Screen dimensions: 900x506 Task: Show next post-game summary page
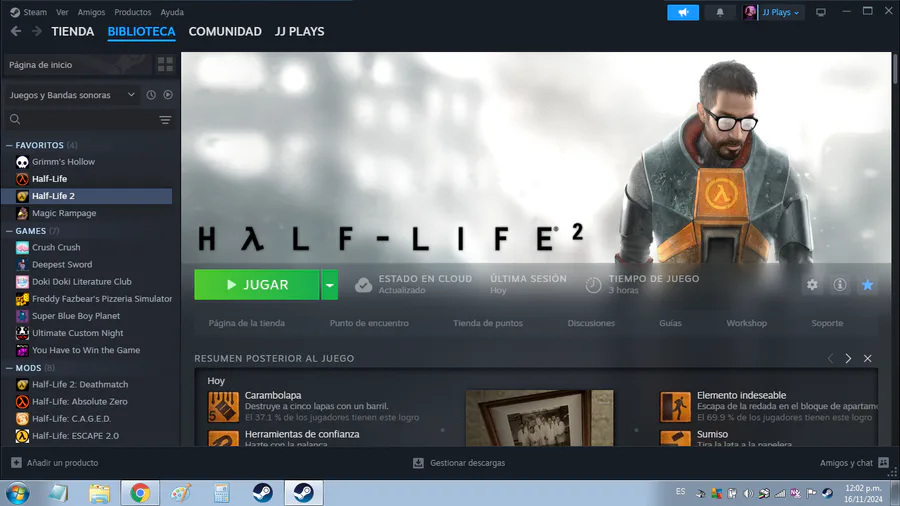click(x=848, y=359)
